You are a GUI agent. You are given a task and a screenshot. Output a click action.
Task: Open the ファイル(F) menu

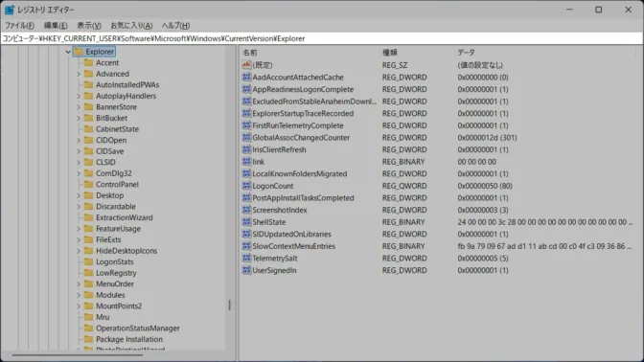tap(19, 26)
